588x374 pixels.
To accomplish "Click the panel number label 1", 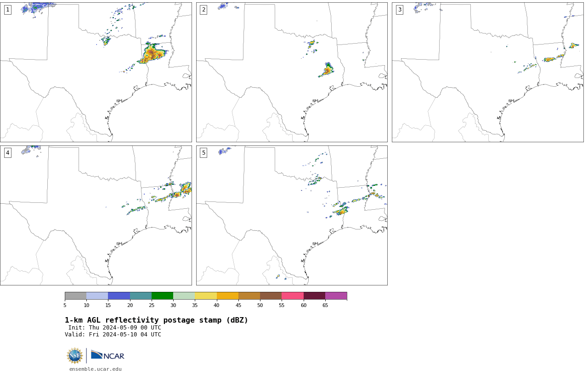I will [8, 10].
